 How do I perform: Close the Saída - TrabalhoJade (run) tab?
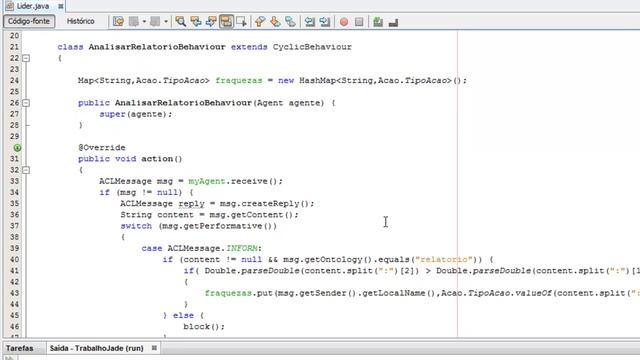[154, 348]
